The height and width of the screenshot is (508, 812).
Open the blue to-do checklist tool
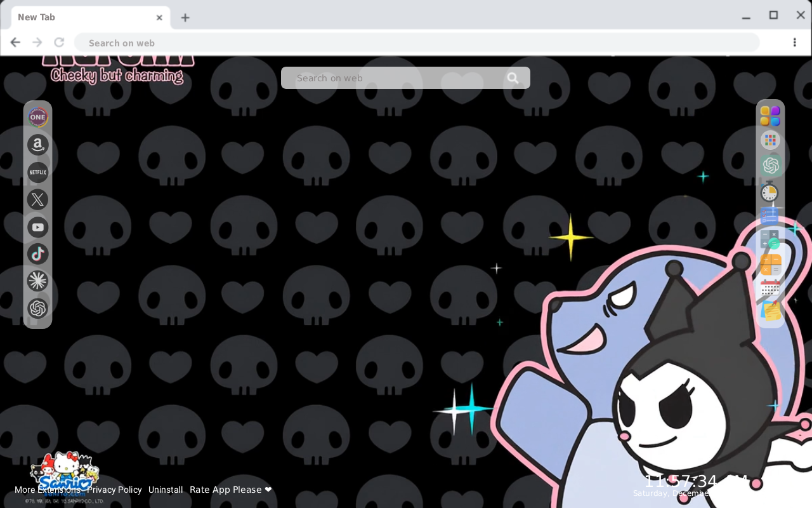(769, 216)
